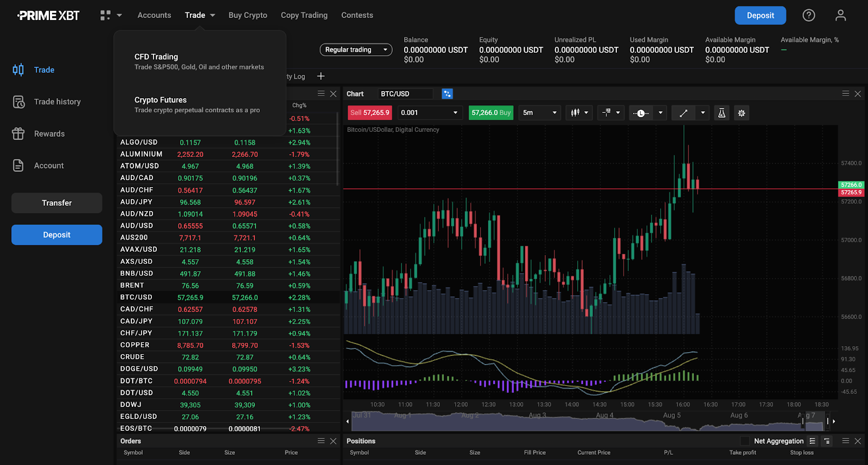Select the BTC/USD row in the market list

click(228, 297)
